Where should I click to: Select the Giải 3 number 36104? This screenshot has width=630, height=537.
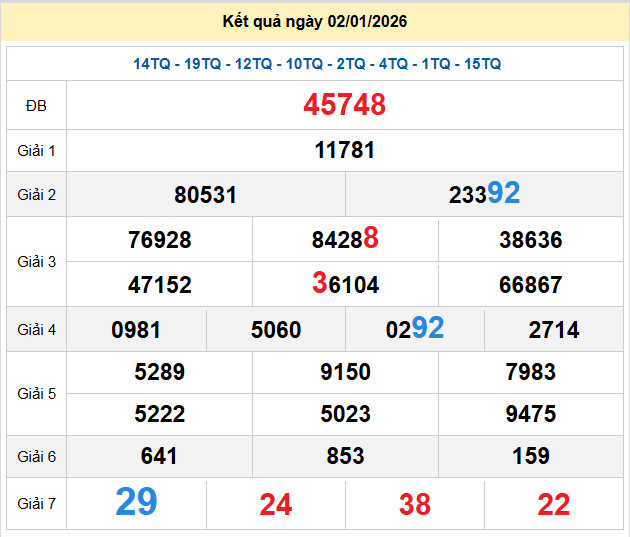click(345, 285)
